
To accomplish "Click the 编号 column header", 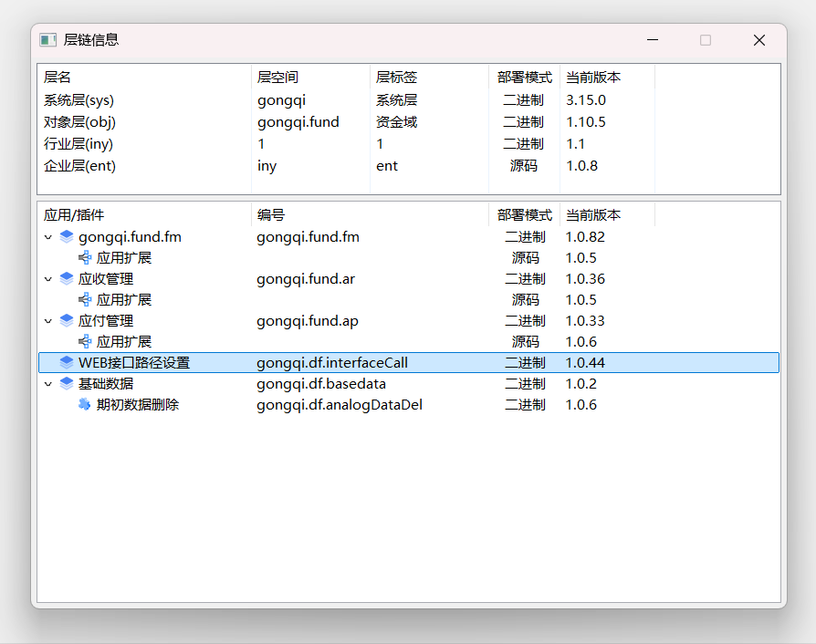I will point(370,215).
